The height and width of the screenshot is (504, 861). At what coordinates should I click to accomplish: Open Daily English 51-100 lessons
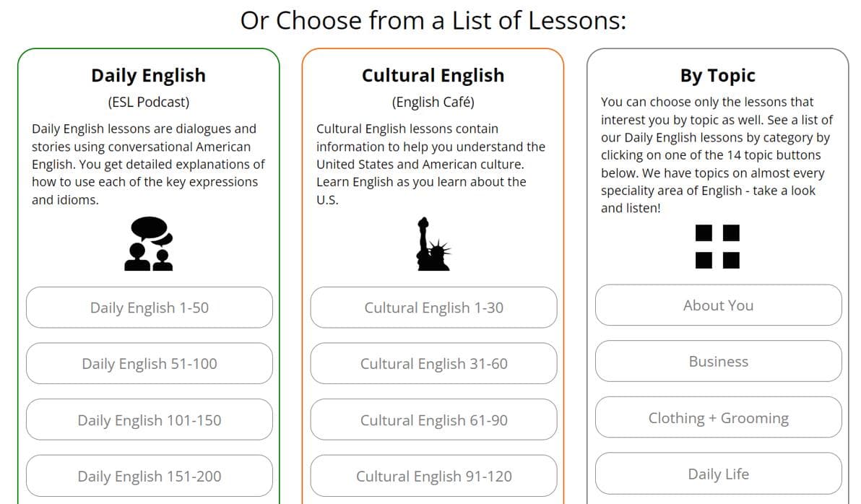click(150, 363)
